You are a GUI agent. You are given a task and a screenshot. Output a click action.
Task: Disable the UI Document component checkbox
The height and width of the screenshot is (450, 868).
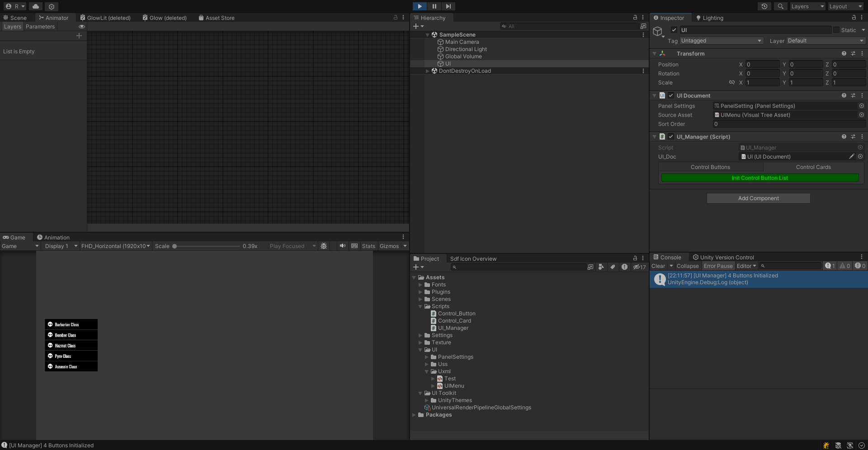coord(671,96)
